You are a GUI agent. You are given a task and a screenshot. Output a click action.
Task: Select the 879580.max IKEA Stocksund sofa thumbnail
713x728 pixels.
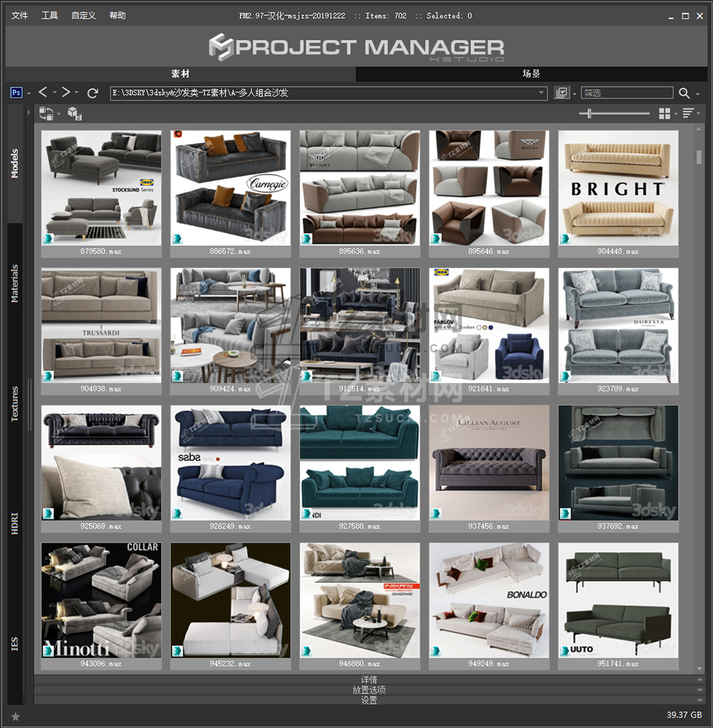click(101, 188)
